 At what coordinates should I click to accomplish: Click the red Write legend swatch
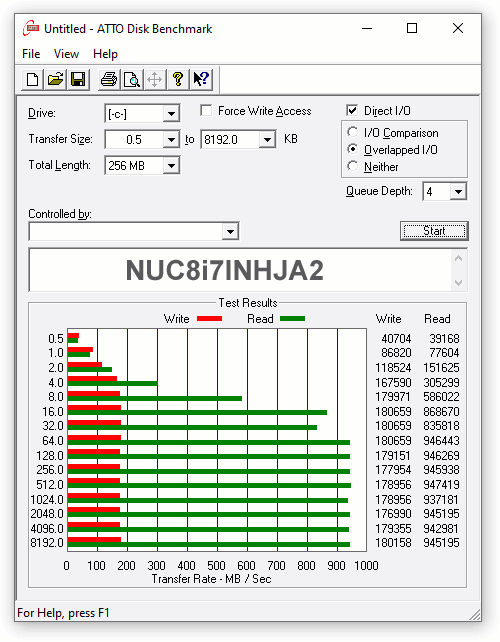click(209, 319)
